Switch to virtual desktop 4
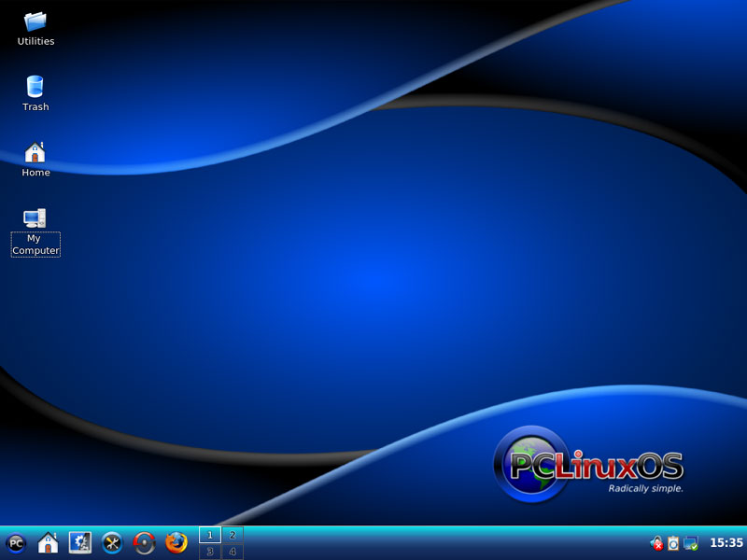 [233, 552]
